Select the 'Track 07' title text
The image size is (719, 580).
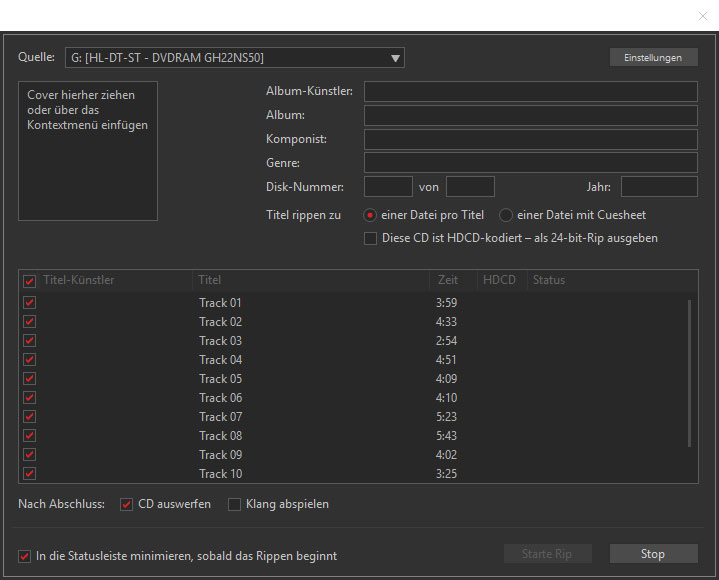[220, 417]
